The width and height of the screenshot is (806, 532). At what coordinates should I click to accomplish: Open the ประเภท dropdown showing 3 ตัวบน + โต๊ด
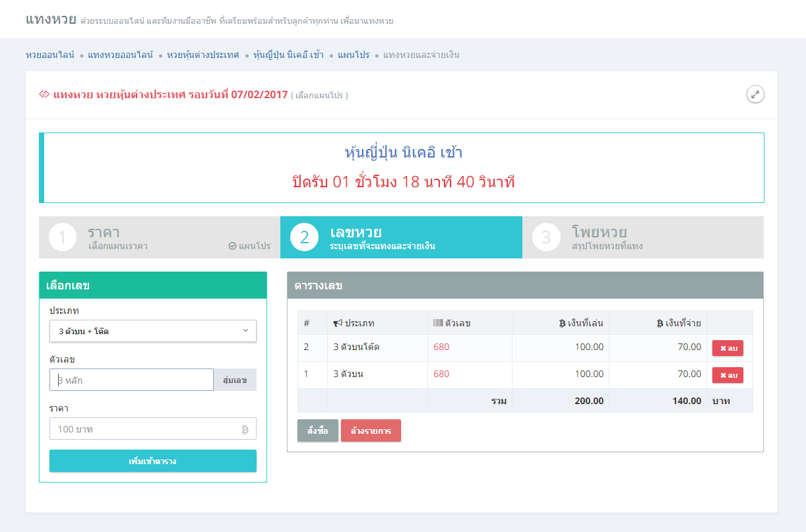[152, 331]
